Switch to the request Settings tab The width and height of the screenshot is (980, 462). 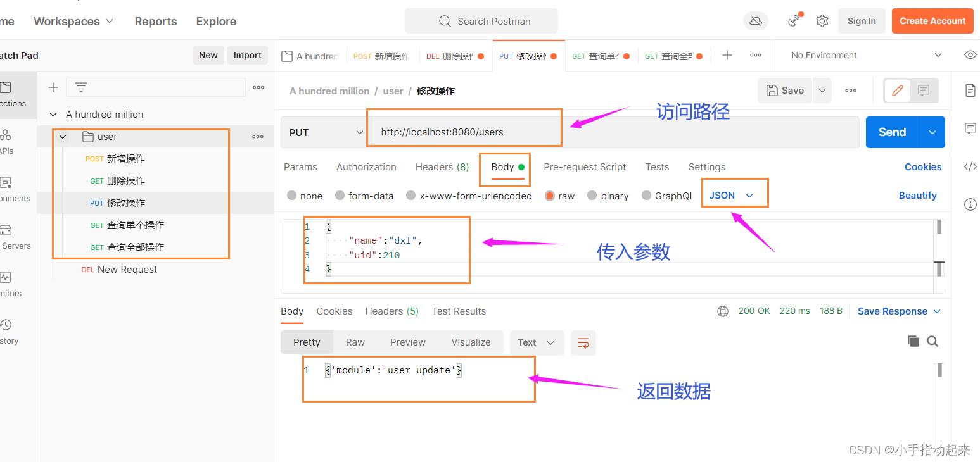click(707, 167)
